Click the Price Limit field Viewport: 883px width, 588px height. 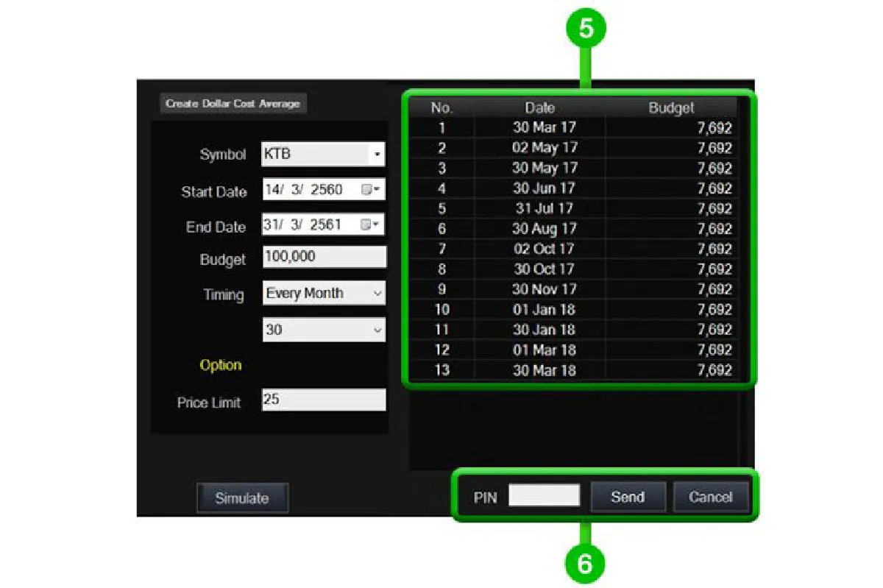pos(324,400)
